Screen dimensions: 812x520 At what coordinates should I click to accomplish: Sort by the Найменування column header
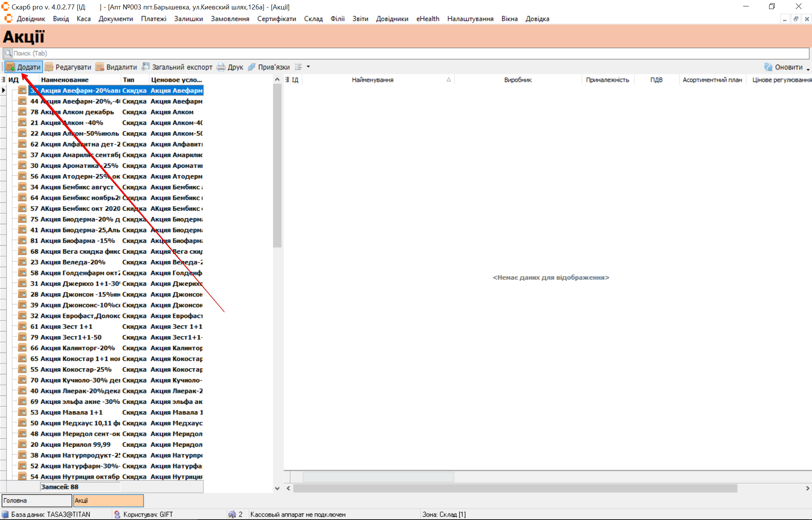tap(372, 80)
